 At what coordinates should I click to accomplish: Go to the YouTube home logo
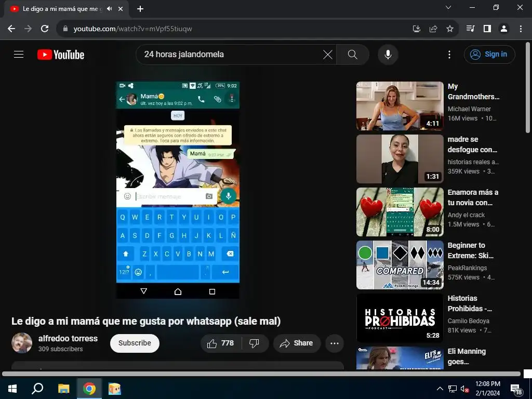coord(61,55)
